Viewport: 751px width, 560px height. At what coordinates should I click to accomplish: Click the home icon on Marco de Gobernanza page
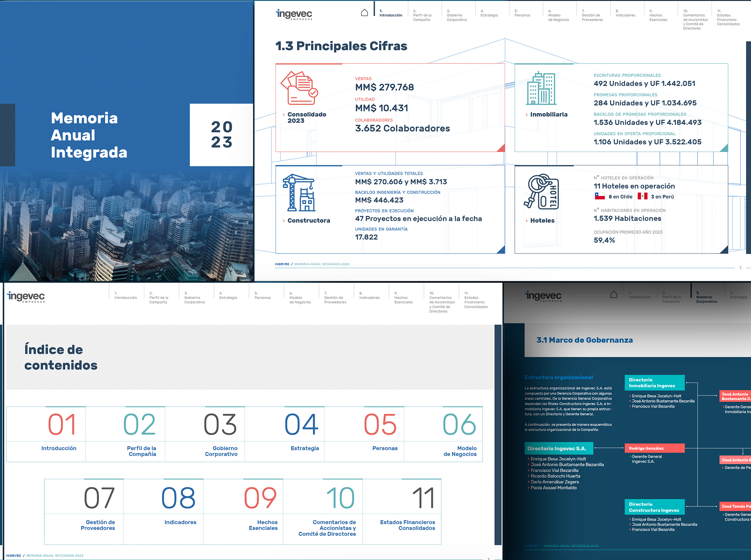pyautogui.click(x=614, y=294)
